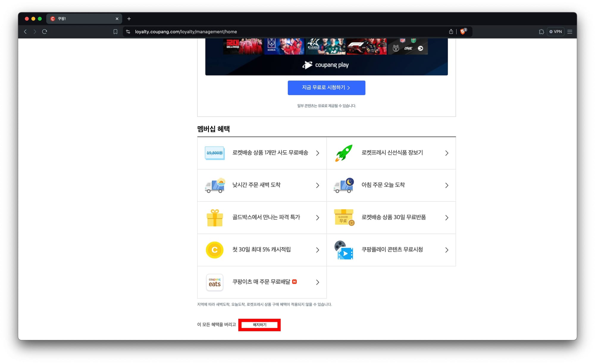The width and height of the screenshot is (595, 364).
Task: Click the daytime truck with sun icon
Action: click(x=215, y=185)
